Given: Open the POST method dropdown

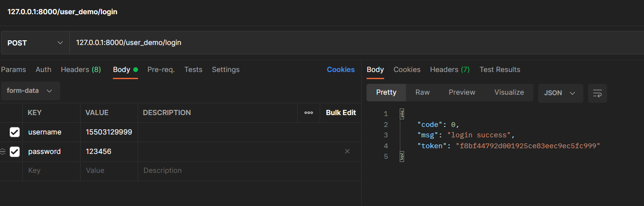Looking at the screenshot, I should 35,43.
